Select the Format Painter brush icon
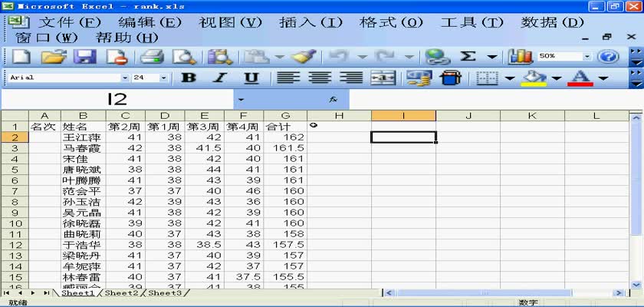Image resolution: width=644 pixels, height=307 pixels. point(304,56)
